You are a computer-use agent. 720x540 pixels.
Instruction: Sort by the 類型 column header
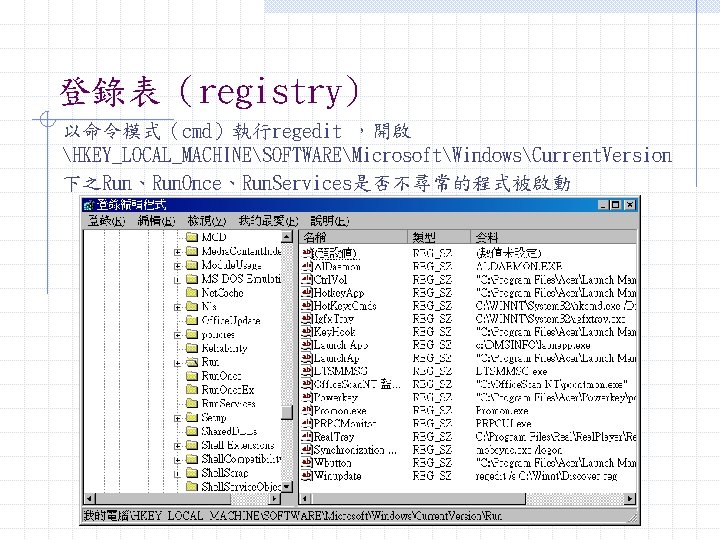[x=439, y=237]
